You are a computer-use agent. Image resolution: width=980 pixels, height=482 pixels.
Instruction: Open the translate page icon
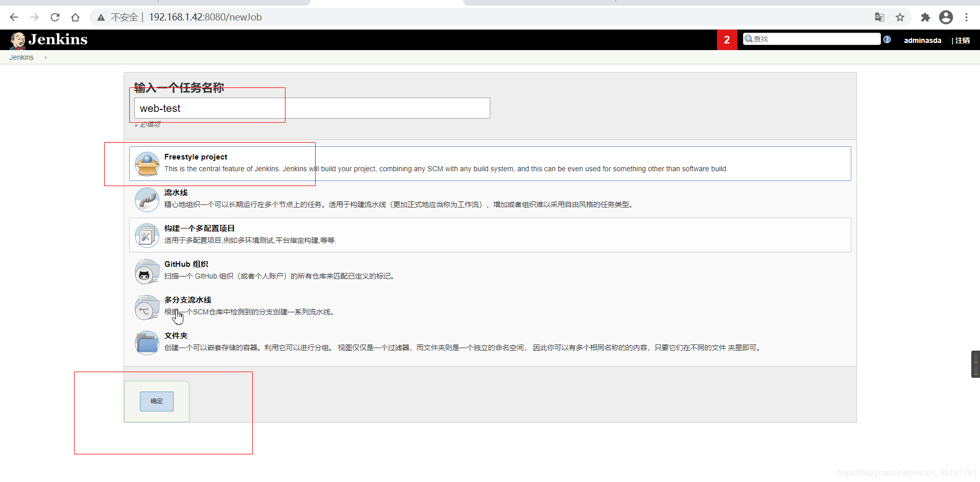pyautogui.click(x=879, y=17)
